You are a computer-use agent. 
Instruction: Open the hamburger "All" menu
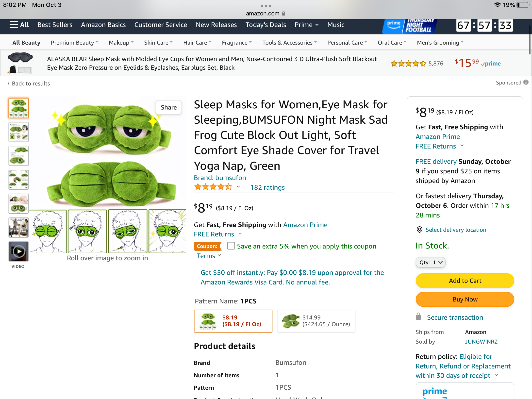(19, 25)
